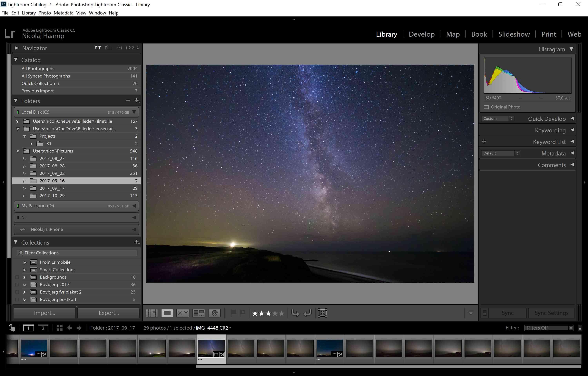Select Loupe view icon in toolbar
Image resolution: width=588 pixels, height=376 pixels.
click(167, 313)
